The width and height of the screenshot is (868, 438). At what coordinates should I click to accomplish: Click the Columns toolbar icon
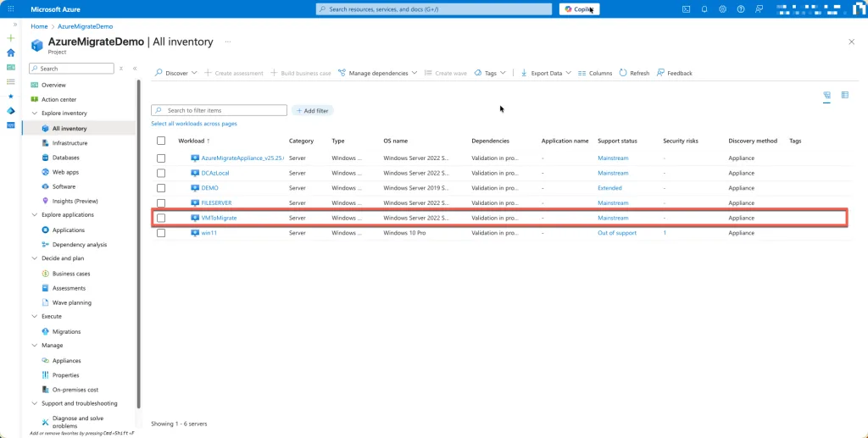(x=582, y=73)
